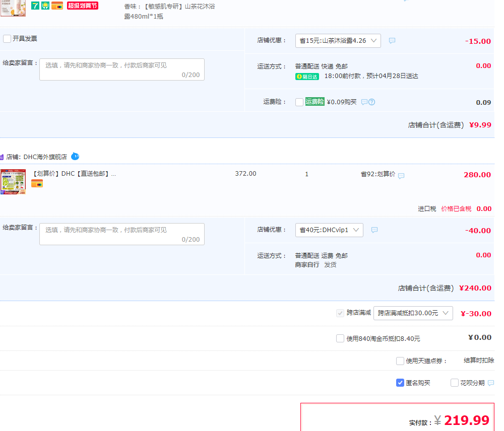Viewport: 504px width, 431px height.
Task: Click the 0.09 shipping insurance amount
Action: [x=483, y=102]
